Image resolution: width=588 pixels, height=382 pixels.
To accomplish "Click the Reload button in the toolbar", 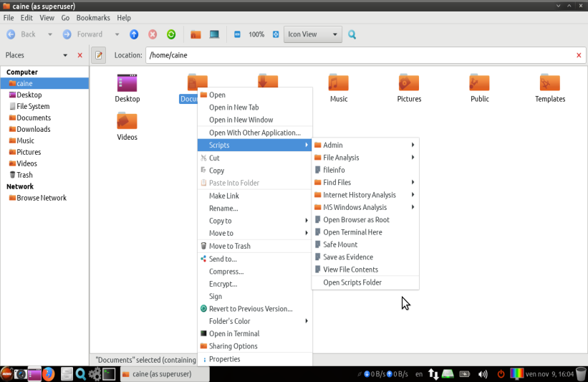I will pos(171,34).
